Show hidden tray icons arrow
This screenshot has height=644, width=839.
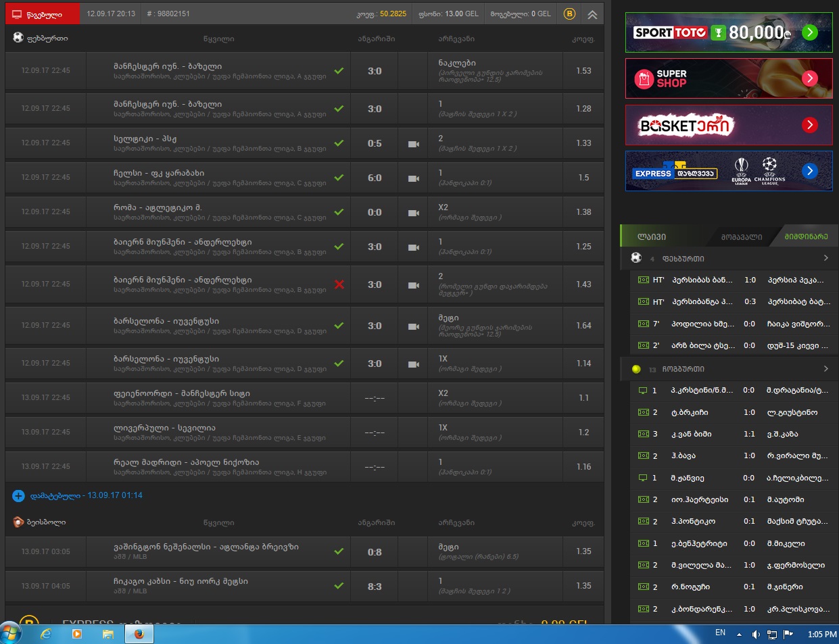[x=739, y=635]
